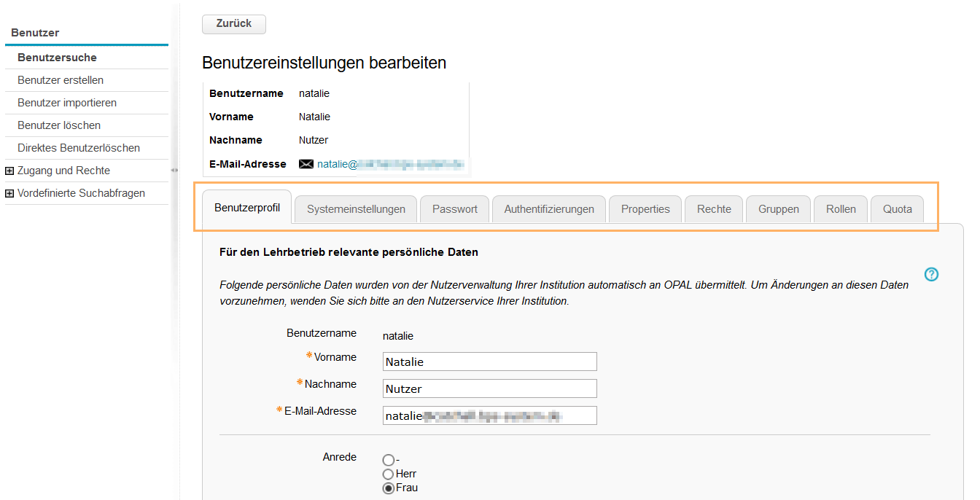Switch to the Gruppen tab
This screenshot has width=980, height=500.
[x=778, y=208]
